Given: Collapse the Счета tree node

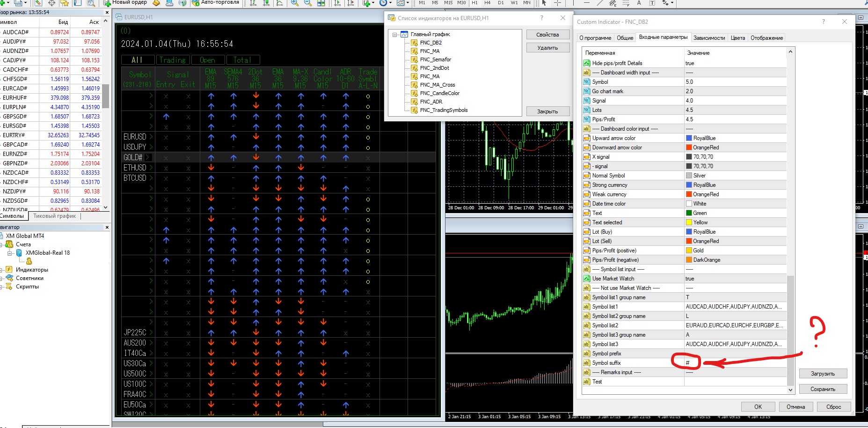Looking at the screenshot, I should tap(1, 244).
